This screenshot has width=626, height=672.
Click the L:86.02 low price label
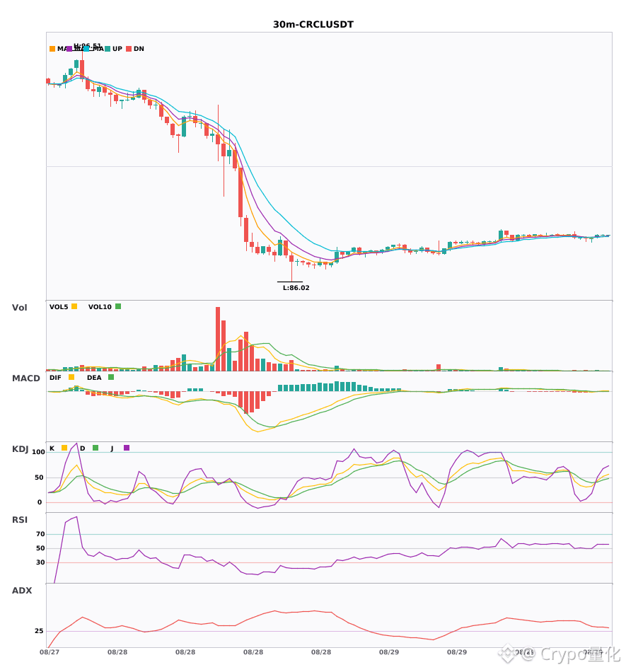point(296,288)
